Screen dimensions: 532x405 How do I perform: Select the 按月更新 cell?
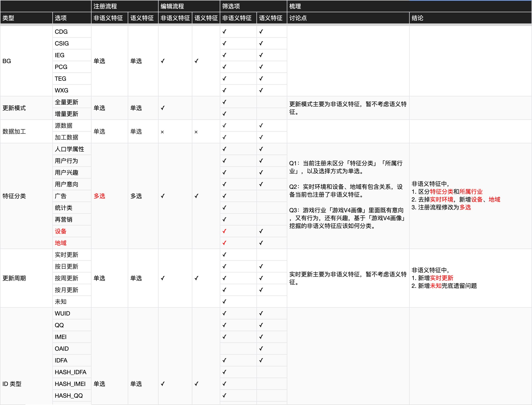[x=72, y=290]
